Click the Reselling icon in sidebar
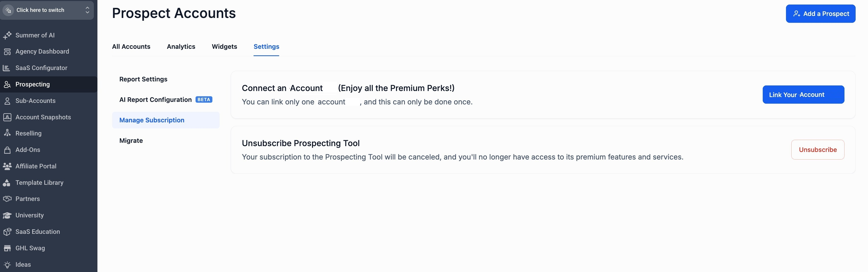 click(x=7, y=133)
